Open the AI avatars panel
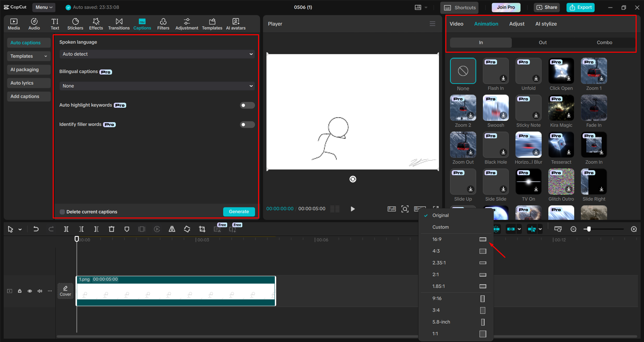 click(235, 23)
